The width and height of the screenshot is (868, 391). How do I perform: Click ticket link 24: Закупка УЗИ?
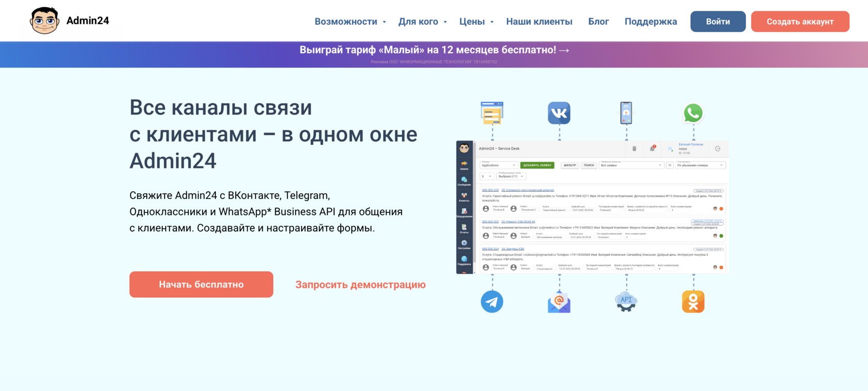(x=513, y=248)
